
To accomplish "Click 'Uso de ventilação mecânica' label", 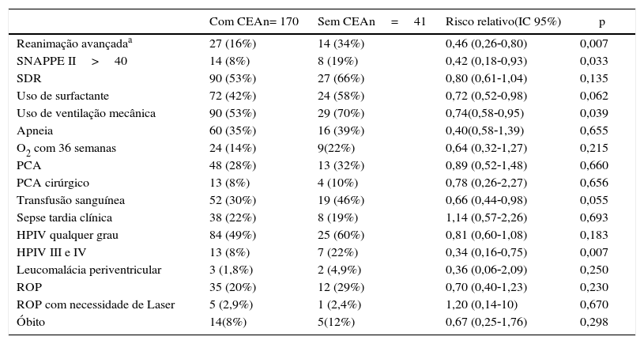I will [x=86, y=113].
